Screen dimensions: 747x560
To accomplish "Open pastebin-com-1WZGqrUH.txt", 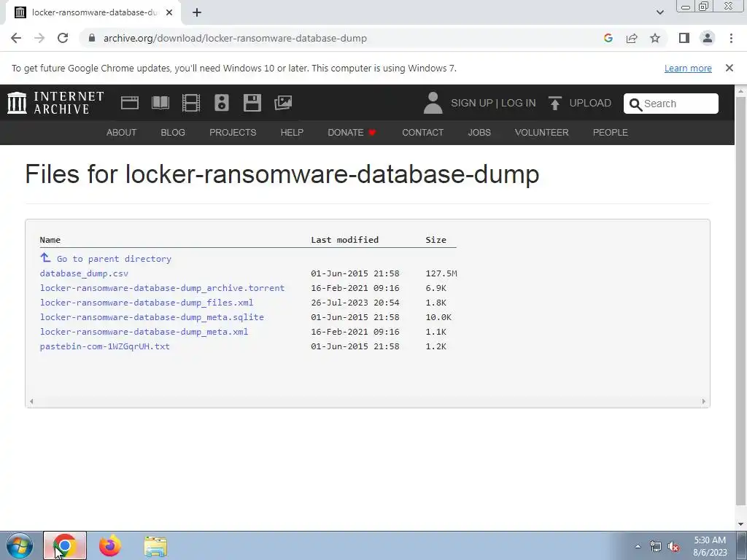I will [105, 346].
